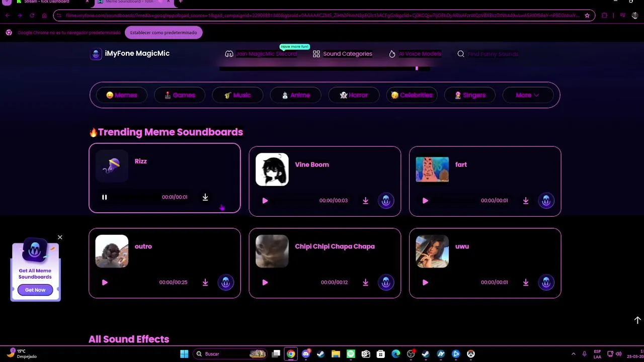Screen dimensions: 644x362
Task: Open the Chipi Chipi Chapa Chapa thumbnail
Action: click(x=272, y=251)
